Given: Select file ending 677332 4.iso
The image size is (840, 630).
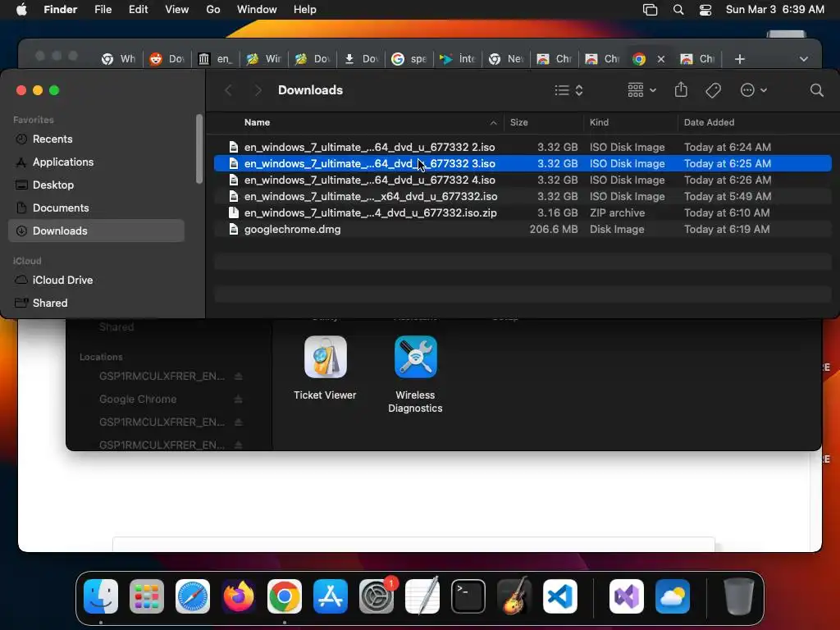Looking at the screenshot, I should pos(523,180).
